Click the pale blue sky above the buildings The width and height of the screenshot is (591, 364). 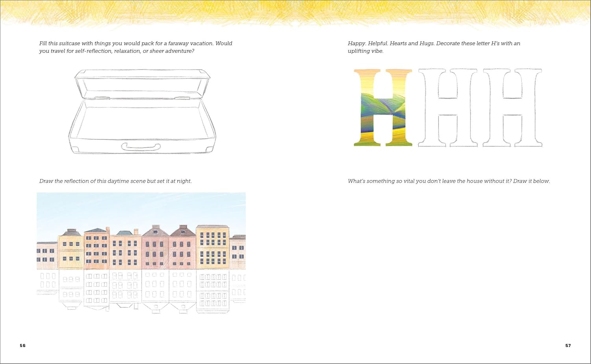point(141,209)
